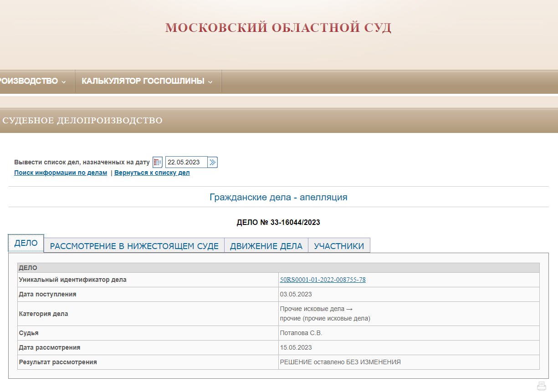Switch to the ДЕЛО tab
The image size is (558, 392).
click(x=26, y=243)
